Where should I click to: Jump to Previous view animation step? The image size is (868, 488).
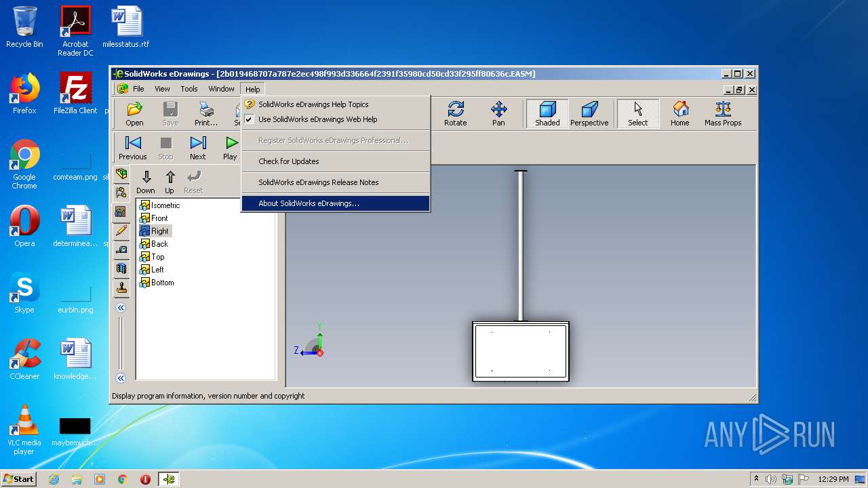click(133, 147)
